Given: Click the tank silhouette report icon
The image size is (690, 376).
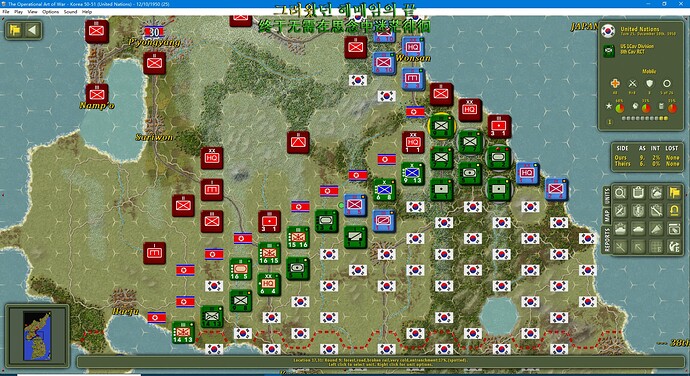Looking at the screenshot, I should 638,229.
